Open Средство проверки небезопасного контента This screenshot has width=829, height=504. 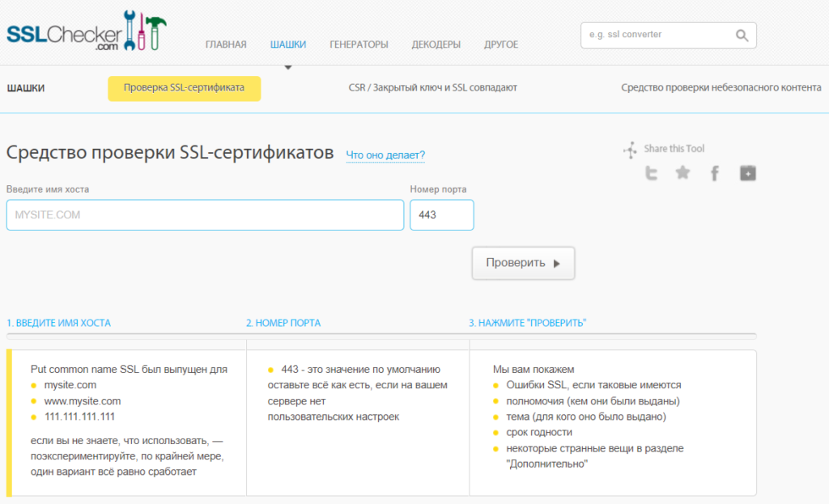click(721, 88)
